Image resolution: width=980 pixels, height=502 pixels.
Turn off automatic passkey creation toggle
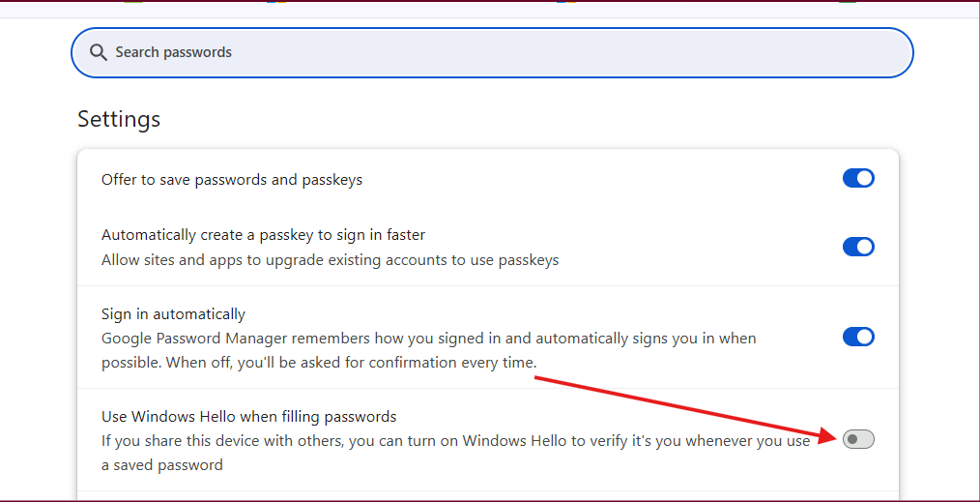pyautogui.click(x=858, y=247)
